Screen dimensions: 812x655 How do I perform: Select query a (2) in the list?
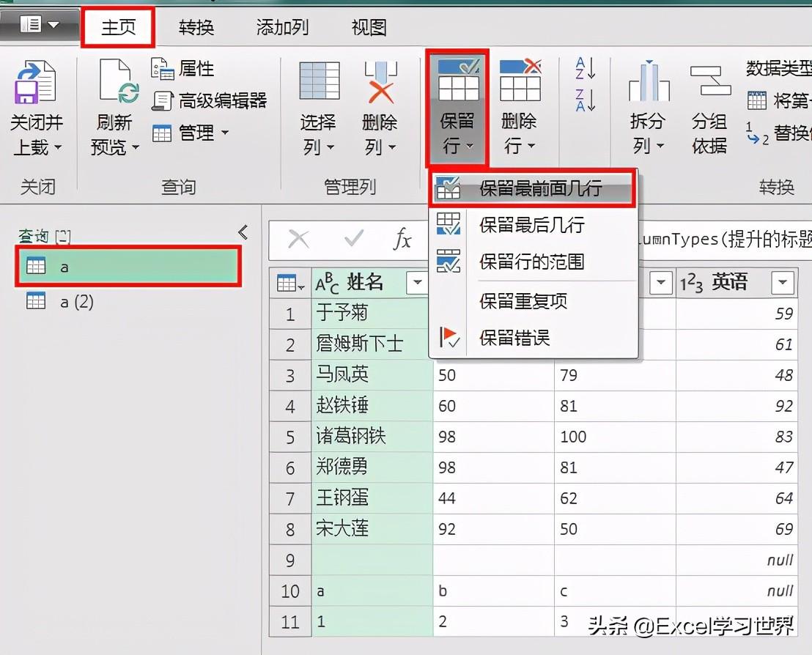pos(76,301)
